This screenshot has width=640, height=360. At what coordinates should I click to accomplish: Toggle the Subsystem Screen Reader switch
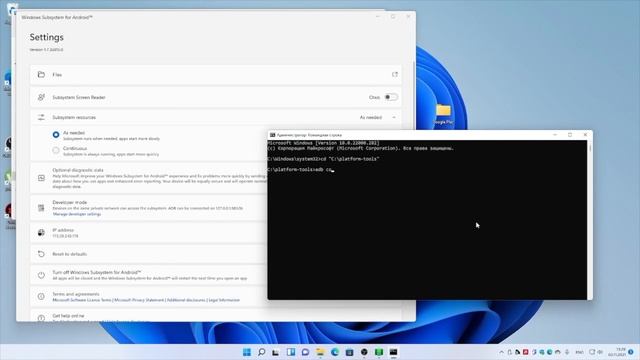(x=391, y=97)
